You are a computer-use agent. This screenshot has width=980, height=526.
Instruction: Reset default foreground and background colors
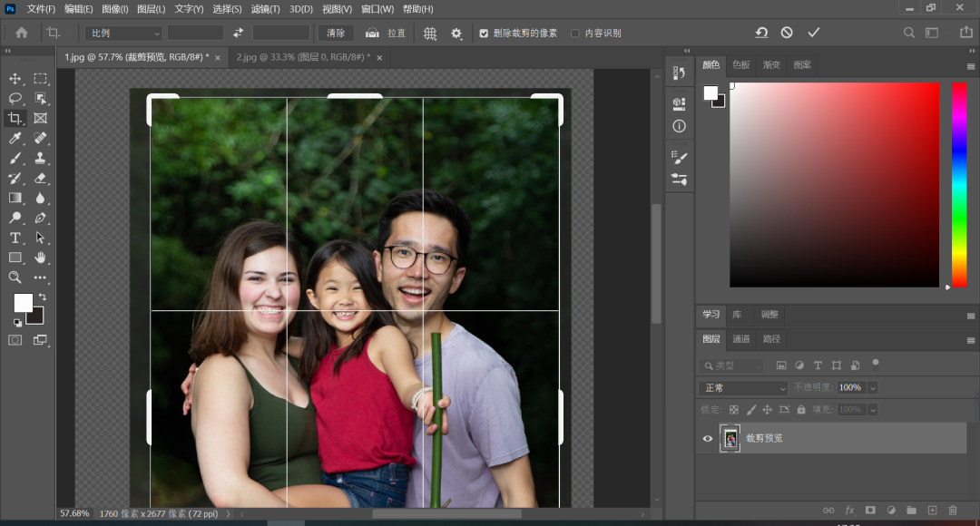17,323
